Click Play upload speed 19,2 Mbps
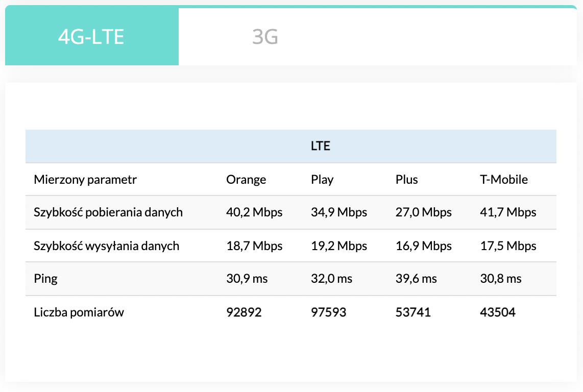583x392 pixels. point(339,246)
